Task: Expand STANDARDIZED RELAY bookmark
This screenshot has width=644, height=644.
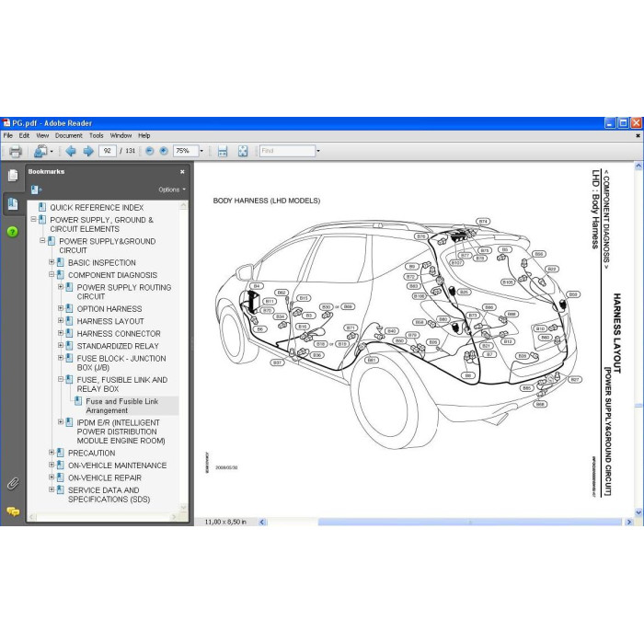Action: coord(61,345)
